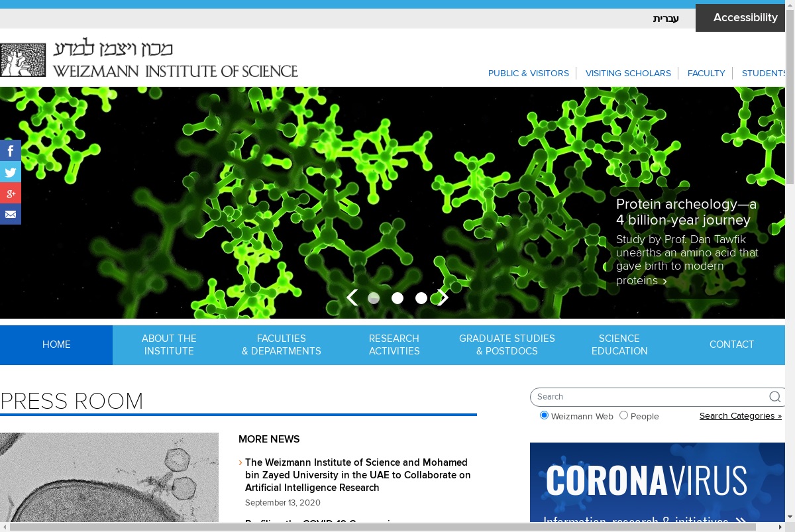This screenshot has height=532, width=795.
Task: Open Research Activities menu
Action: [394, 345]
